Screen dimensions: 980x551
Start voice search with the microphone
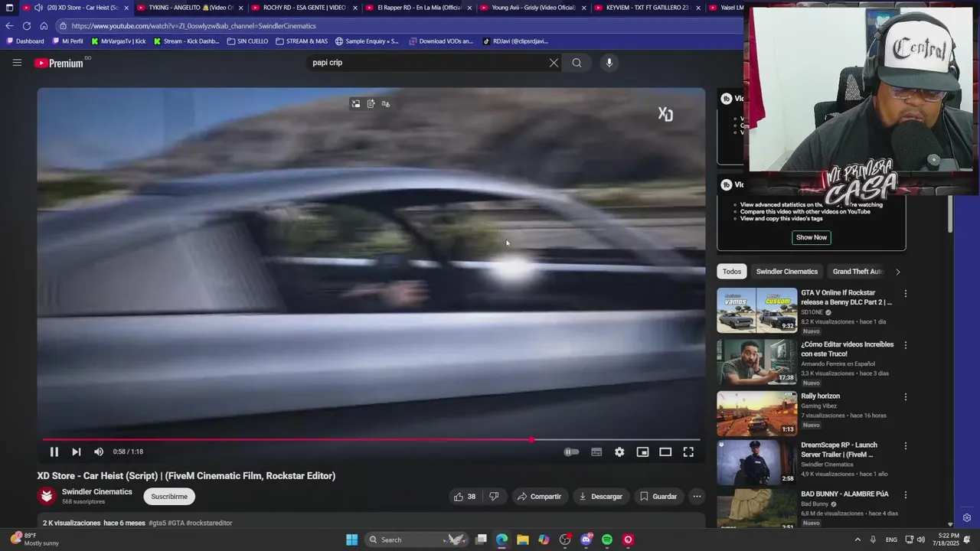point(609,63)
